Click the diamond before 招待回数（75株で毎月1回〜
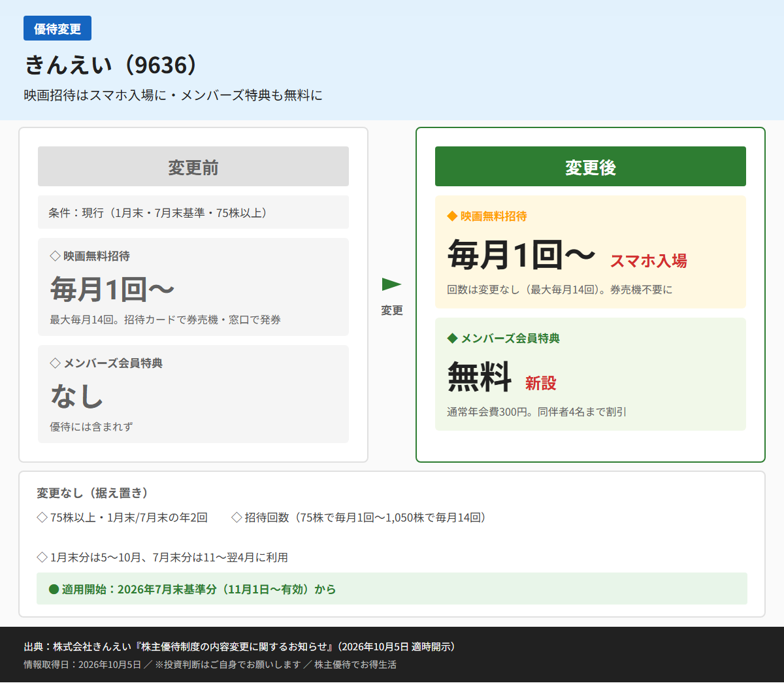Image resolution: width=784 pixels, height=698 pixels. [237, 518]
